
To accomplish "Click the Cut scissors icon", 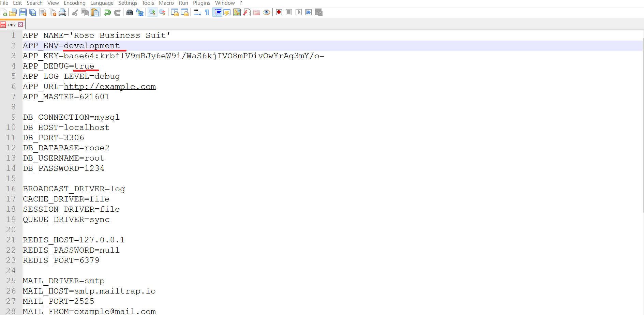I will 75,13.
